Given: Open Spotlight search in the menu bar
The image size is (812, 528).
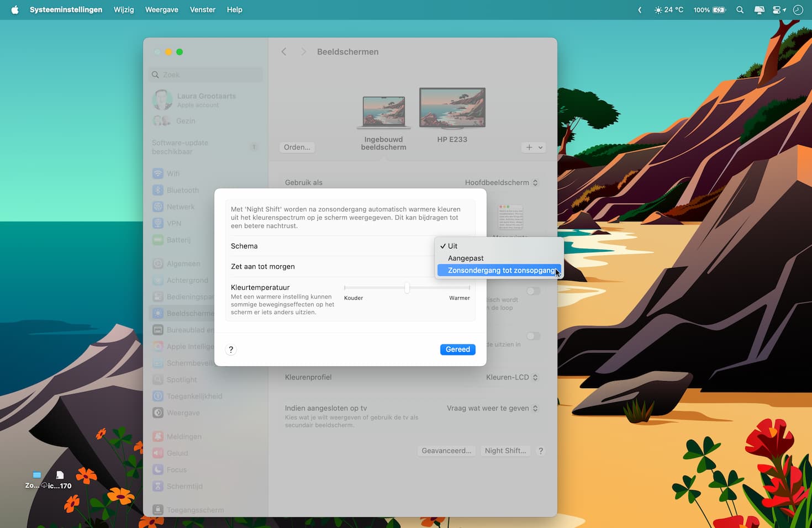Looking at the screenshot, I should click(740, 10).
